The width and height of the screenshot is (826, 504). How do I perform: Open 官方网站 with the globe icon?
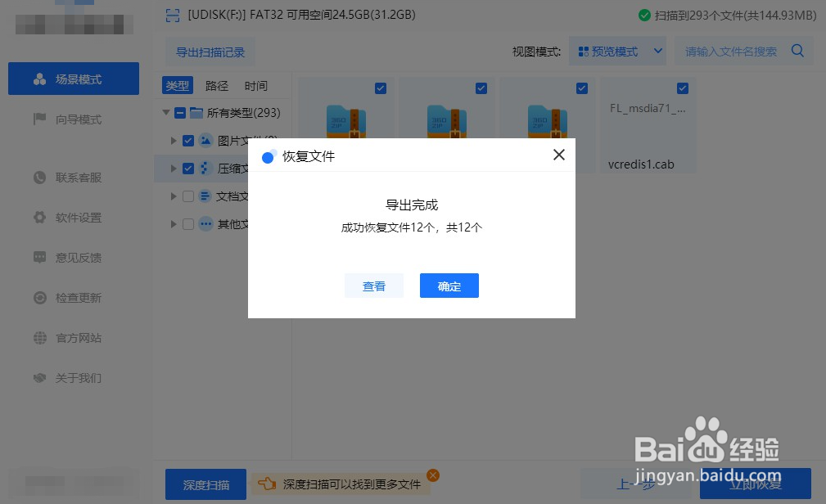pyautogui.click(x=39, y=338)
